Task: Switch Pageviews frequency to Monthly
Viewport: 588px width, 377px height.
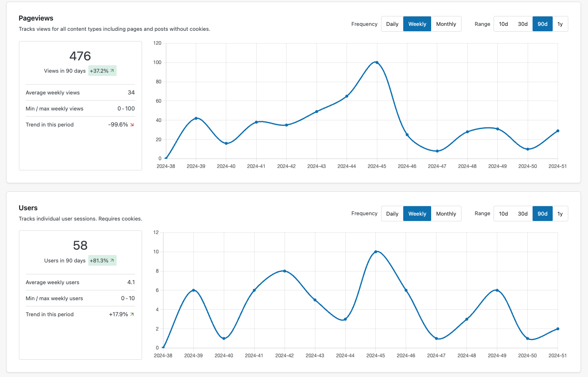Action: [x=446, y=24]
